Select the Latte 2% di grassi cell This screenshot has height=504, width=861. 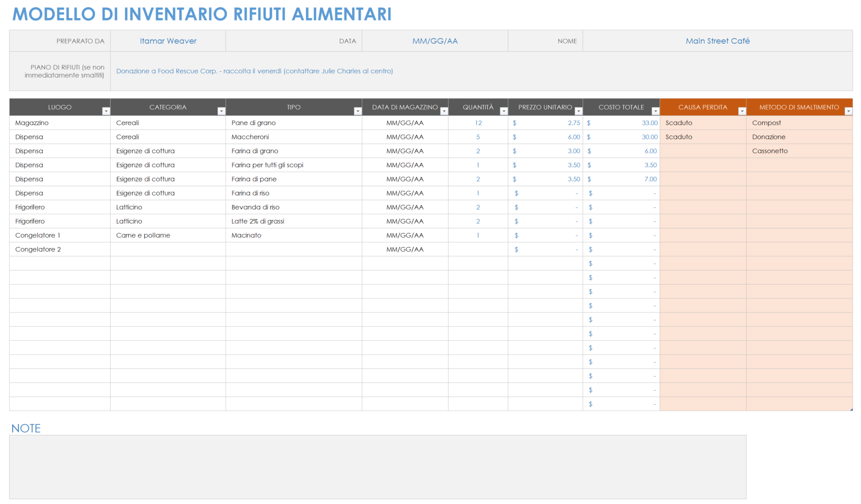[294, 221]
